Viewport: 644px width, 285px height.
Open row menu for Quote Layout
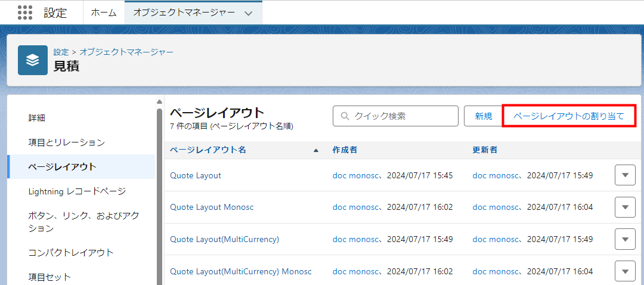[625, 175]
